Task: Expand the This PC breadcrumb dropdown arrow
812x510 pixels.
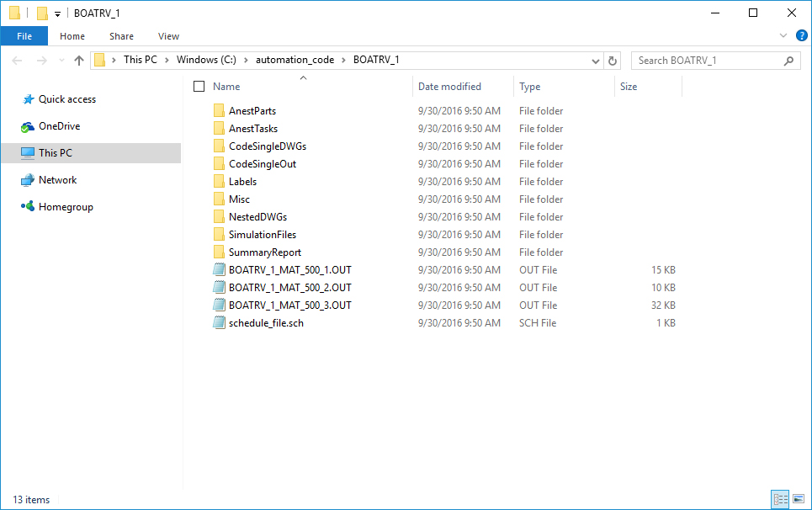Action: (167, 60)
